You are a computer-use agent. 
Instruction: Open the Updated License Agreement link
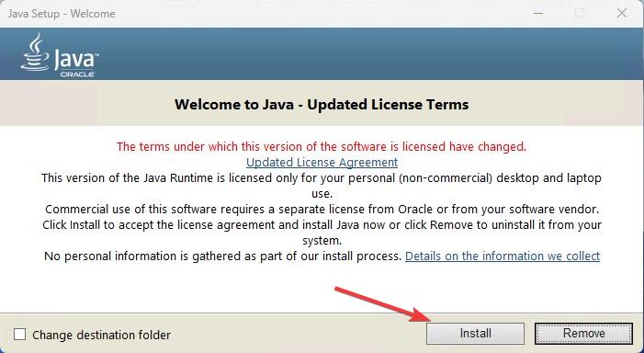[x=322, y=163]
